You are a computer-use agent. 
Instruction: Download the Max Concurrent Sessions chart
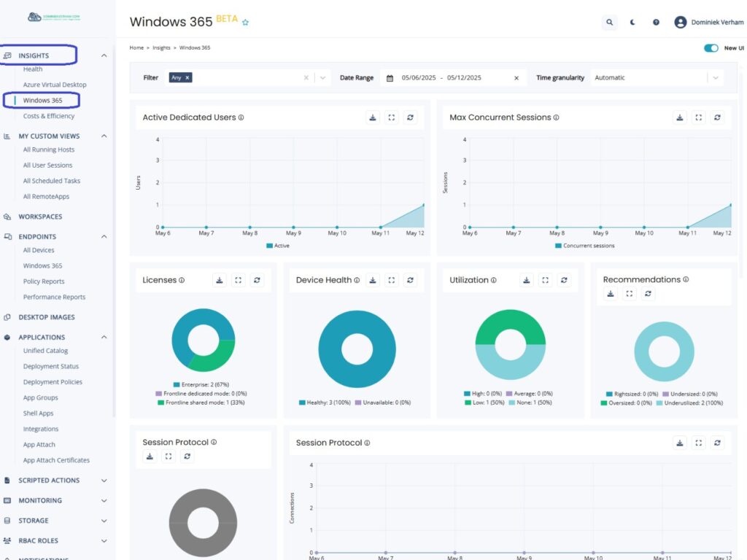point(680,117)
